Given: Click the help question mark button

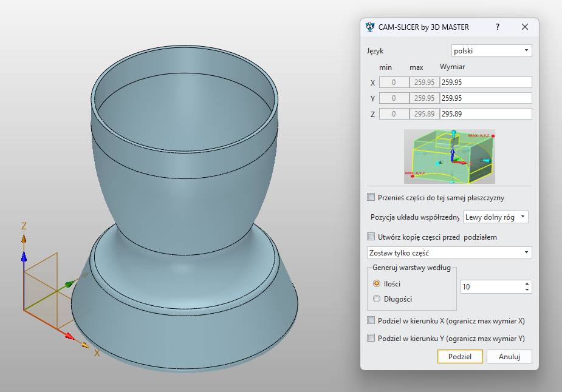Looking at the screenshot, I should [497, 27].
